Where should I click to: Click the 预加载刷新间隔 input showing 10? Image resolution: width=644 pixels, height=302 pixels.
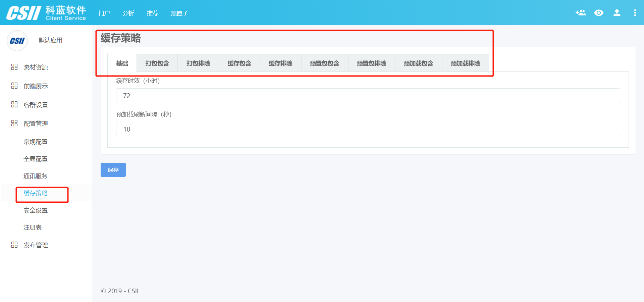coord(368,129)
